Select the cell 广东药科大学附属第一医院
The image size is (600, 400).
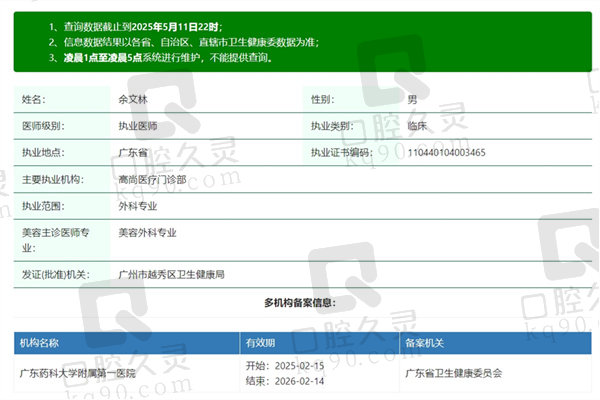click(77, 373)
